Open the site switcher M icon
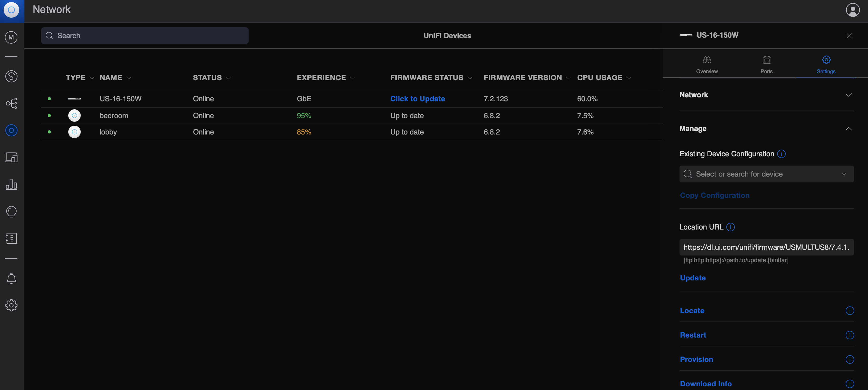 [11, 37]
